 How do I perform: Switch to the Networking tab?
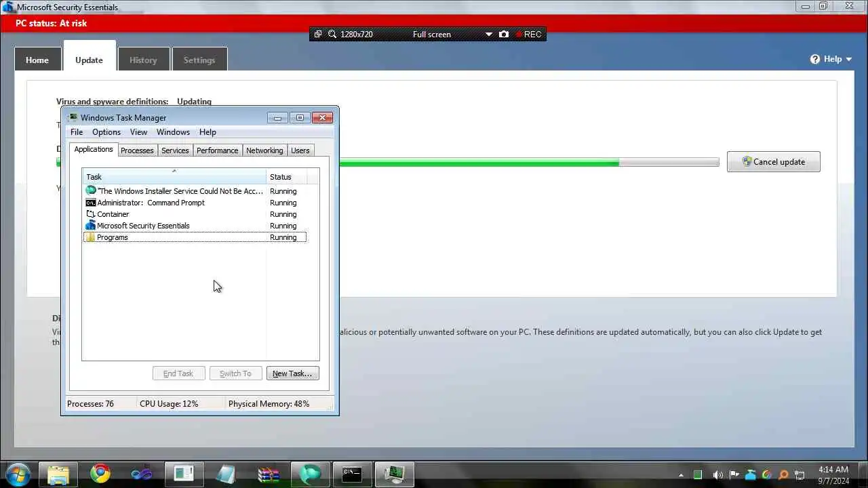[264, 150]
